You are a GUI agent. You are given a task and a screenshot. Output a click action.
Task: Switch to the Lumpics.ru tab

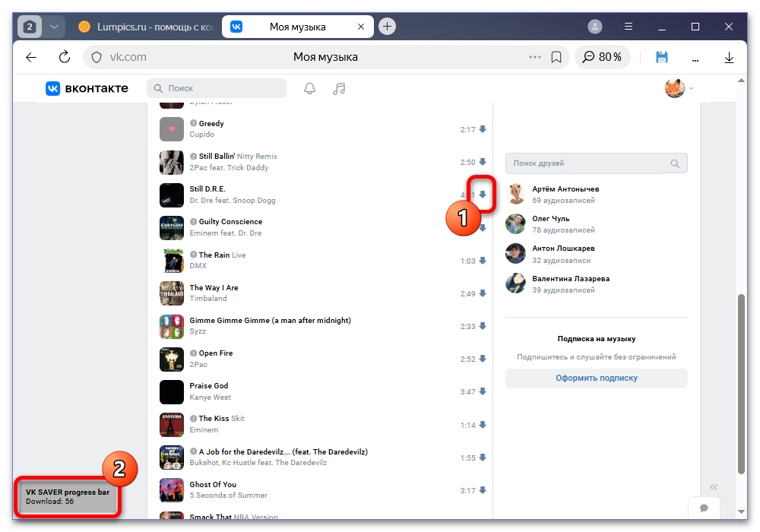pos(147,27)
